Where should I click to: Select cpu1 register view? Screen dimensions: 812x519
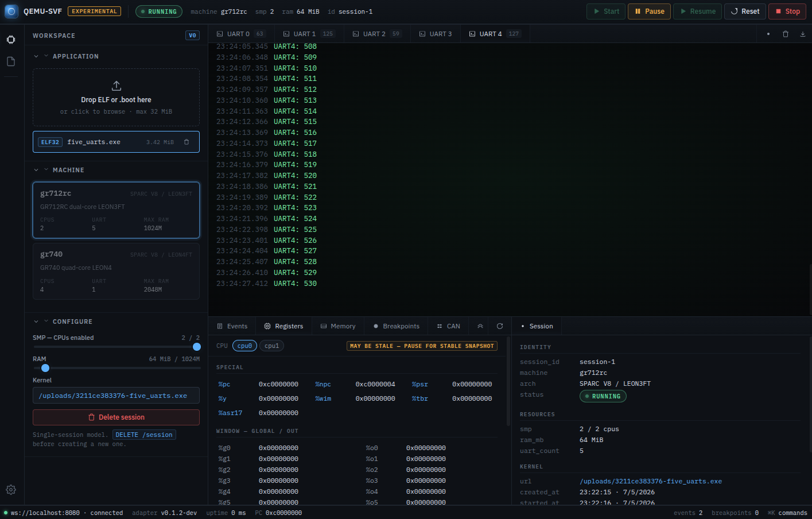272,346
